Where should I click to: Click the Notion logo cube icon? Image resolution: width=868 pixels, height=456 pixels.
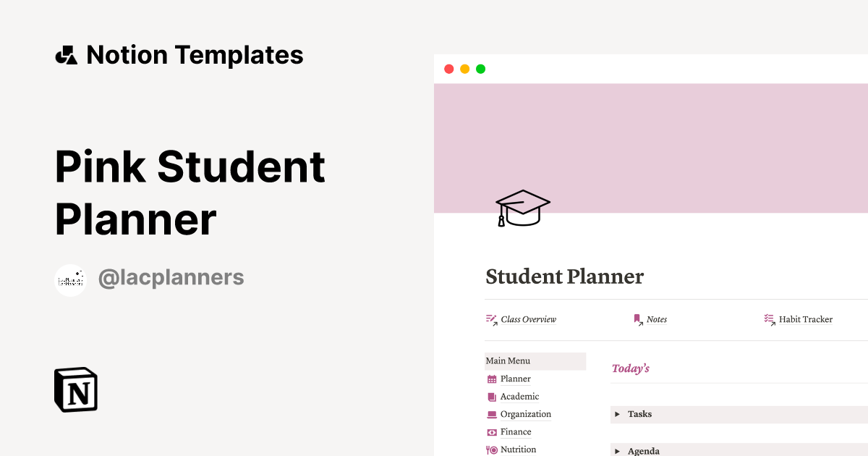coord(76,389)
